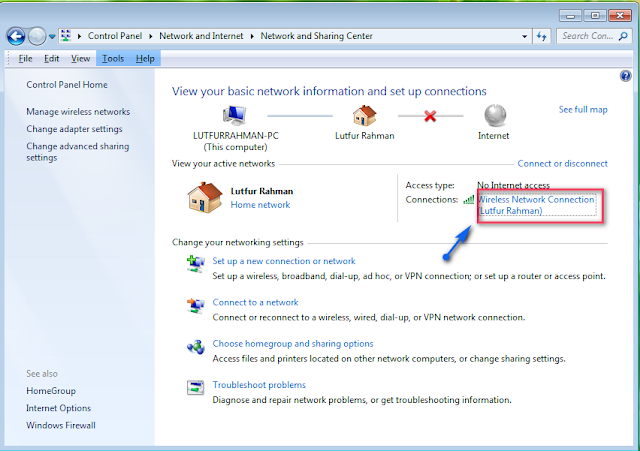Click Connect or disconnect link
The height and width of the screenshot is (451, 640).
point(562,164)
